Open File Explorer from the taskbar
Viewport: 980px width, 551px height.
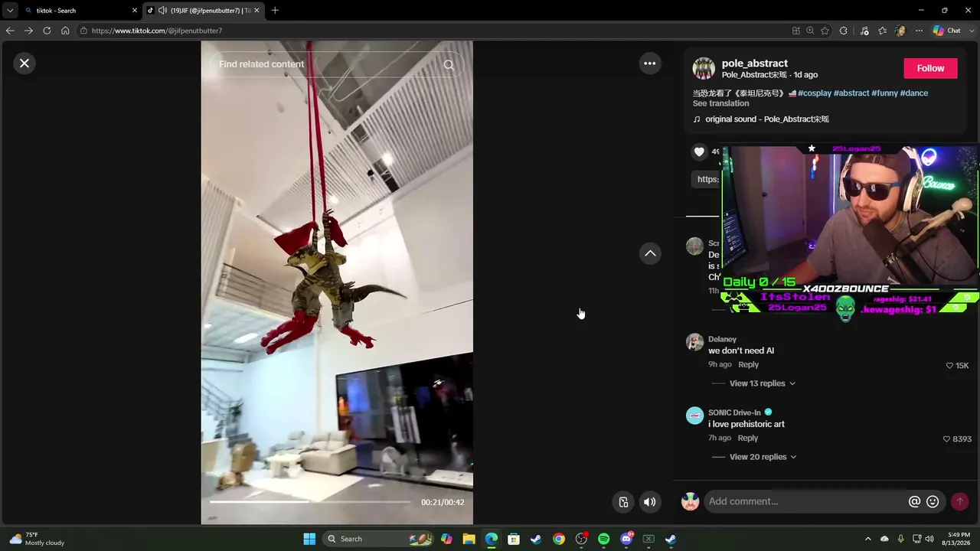tap(469, 539)
